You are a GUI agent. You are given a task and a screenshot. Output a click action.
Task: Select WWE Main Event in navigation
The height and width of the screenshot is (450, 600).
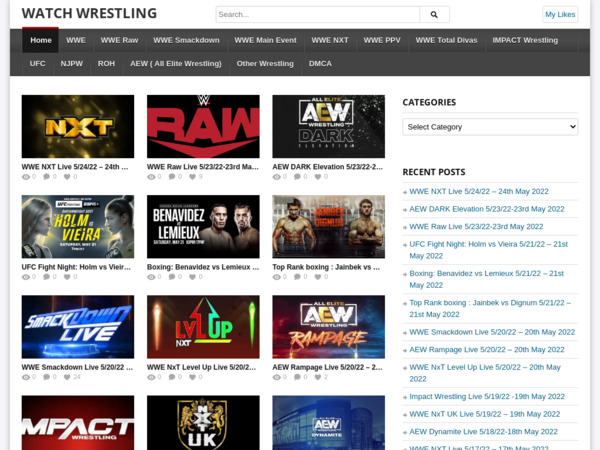click(x=266, y=41)
